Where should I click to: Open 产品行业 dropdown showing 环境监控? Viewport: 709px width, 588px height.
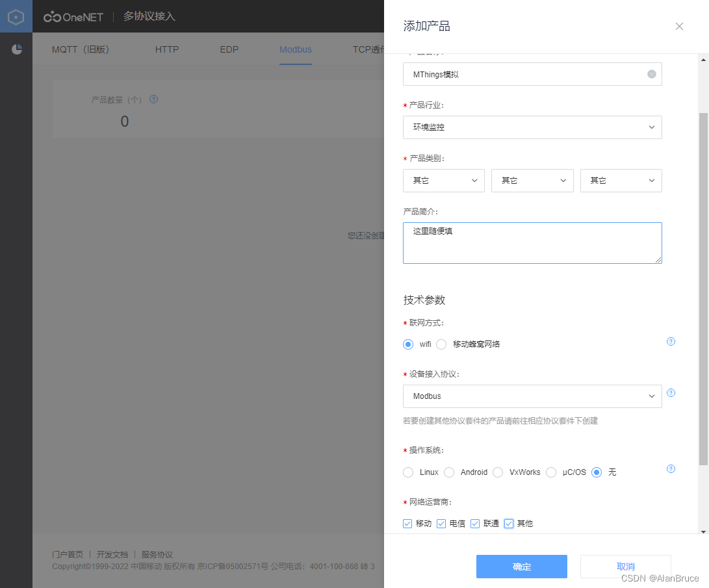point(532,127)
